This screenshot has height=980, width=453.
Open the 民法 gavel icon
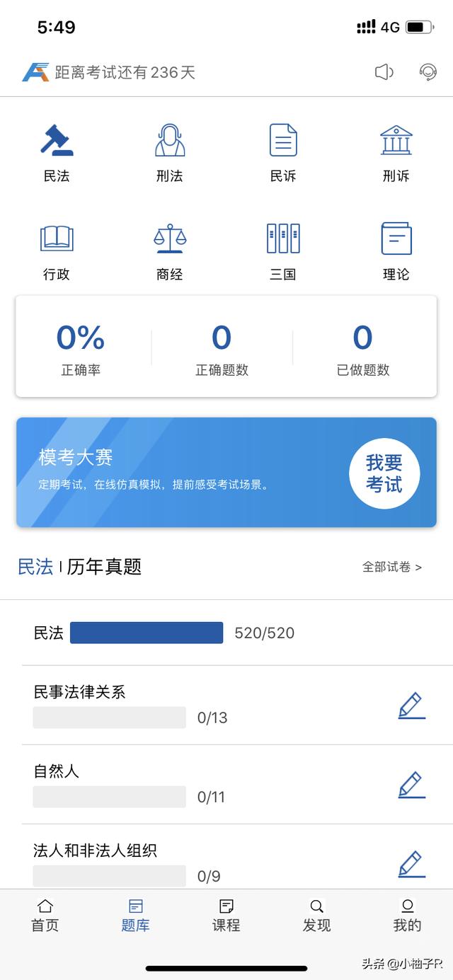pos(57,141)
